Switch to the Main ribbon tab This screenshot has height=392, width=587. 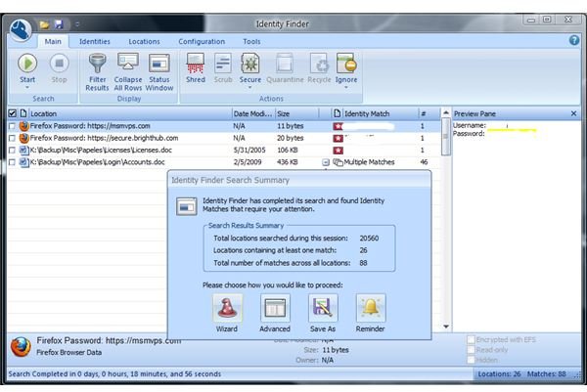pos(53,41)
